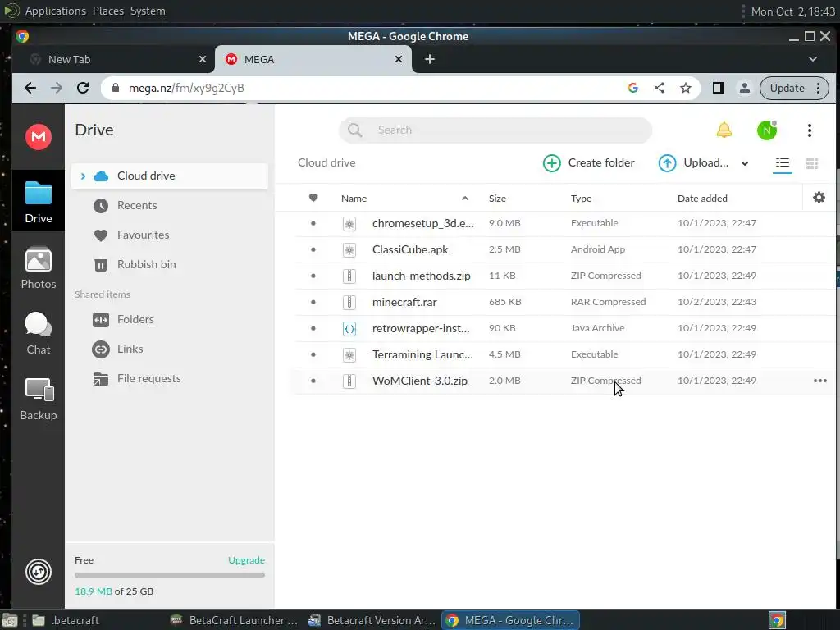Click the retrowrapper Java Archive file icon
Viewport: 840px width, 630px height.
pos(349,328)
